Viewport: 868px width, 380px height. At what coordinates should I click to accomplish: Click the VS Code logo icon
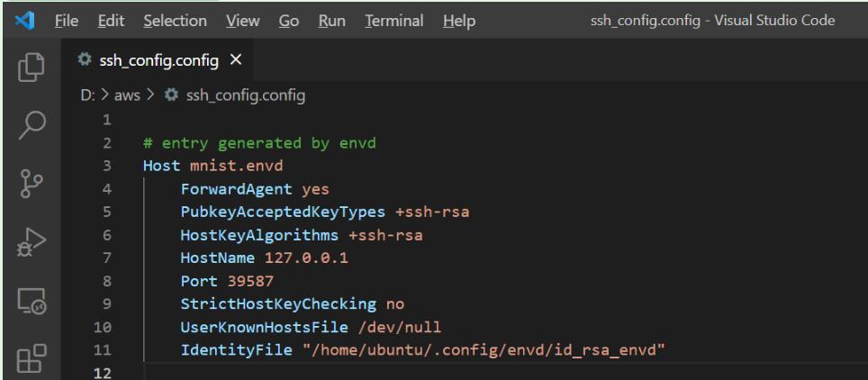pyautogui.click(x=24, y=21)
